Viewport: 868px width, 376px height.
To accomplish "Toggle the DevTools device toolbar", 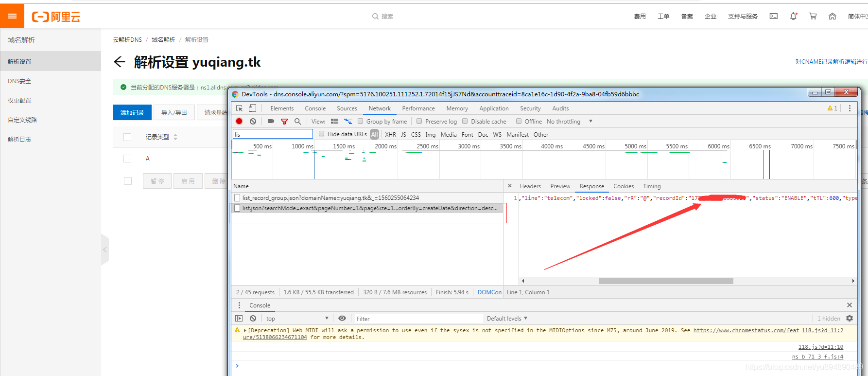I will (252, 108).
